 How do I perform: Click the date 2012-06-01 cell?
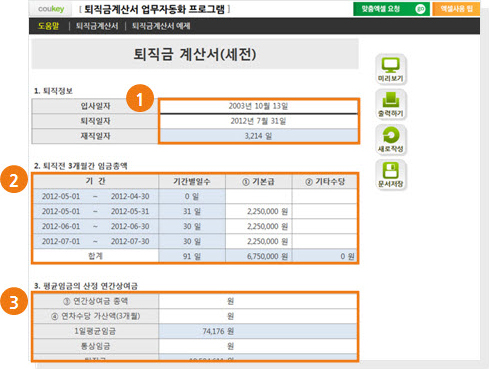61,226
